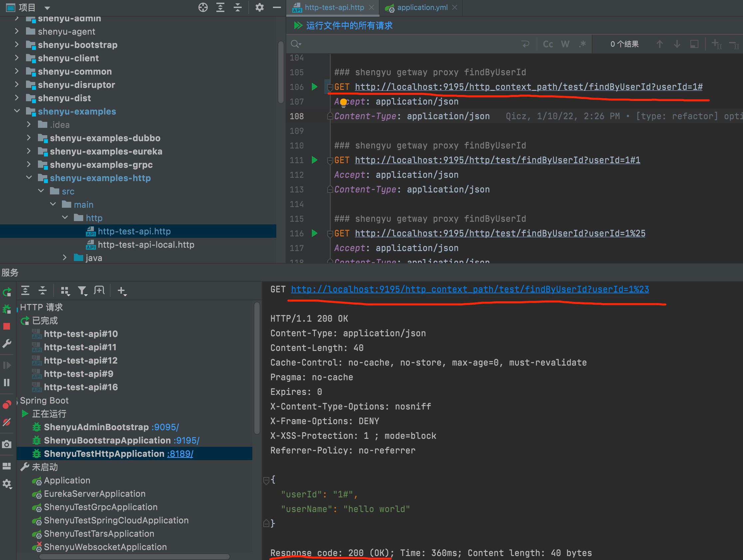This screenshot has height=560, width=743.
Task: Open project panel settings gear icon
Action: tap(259, 7)
